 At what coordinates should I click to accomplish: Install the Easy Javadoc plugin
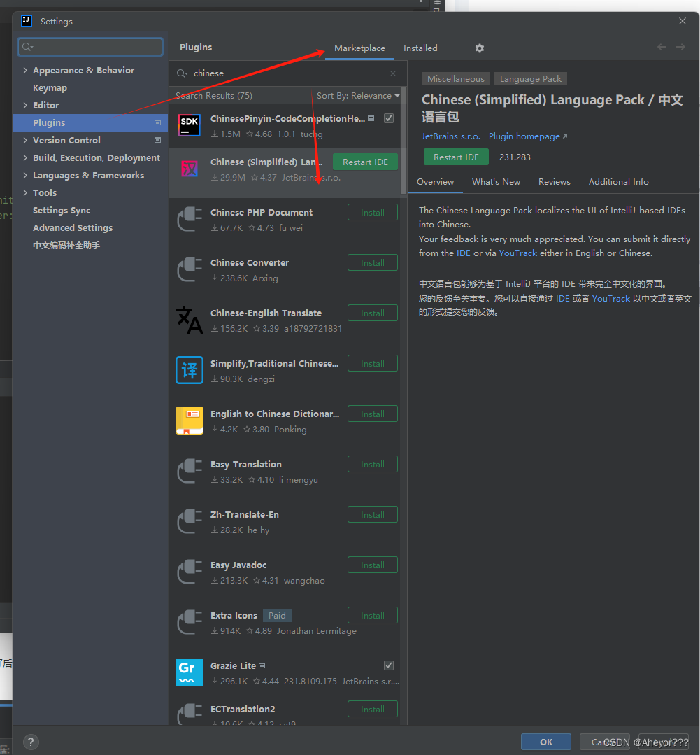click(x=372, y=565)
